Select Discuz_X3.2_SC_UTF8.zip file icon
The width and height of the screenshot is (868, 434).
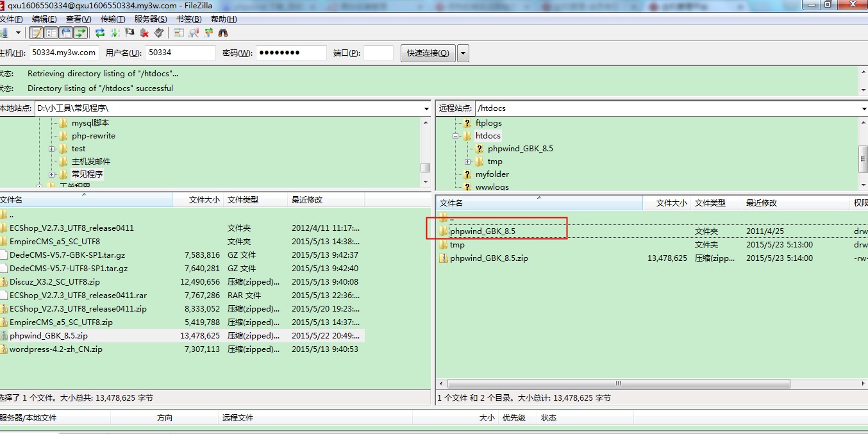tap(4, 282)
